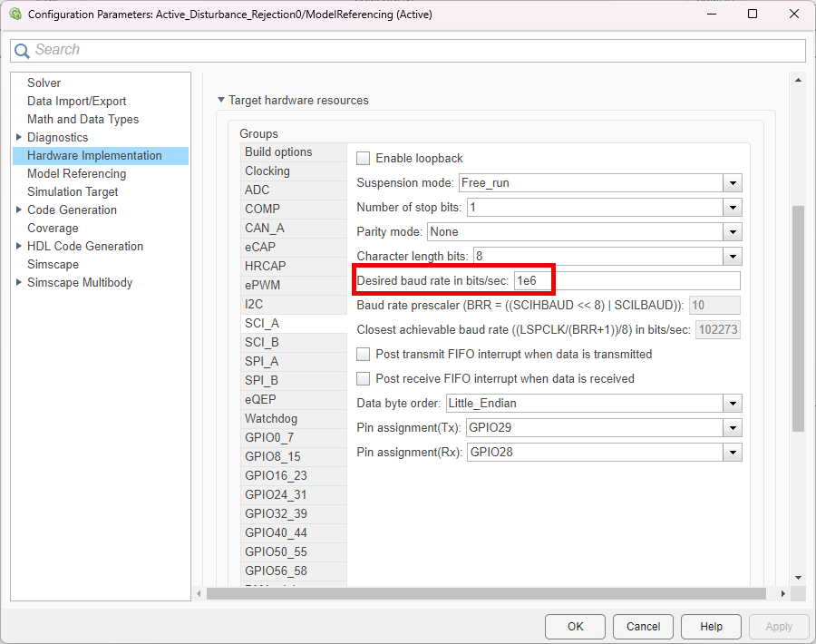Select the Simscape category
This screenshot has width=816, height=644.
click(53, 265)
